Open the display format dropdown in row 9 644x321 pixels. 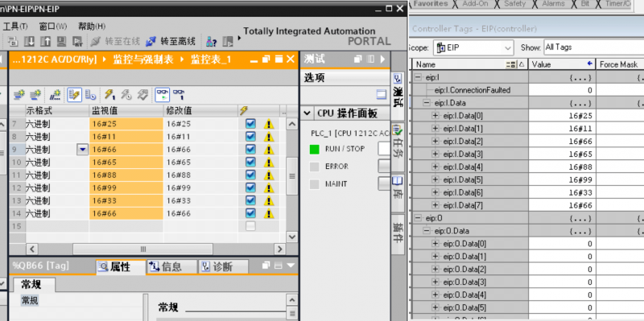(x=83, y=150)
